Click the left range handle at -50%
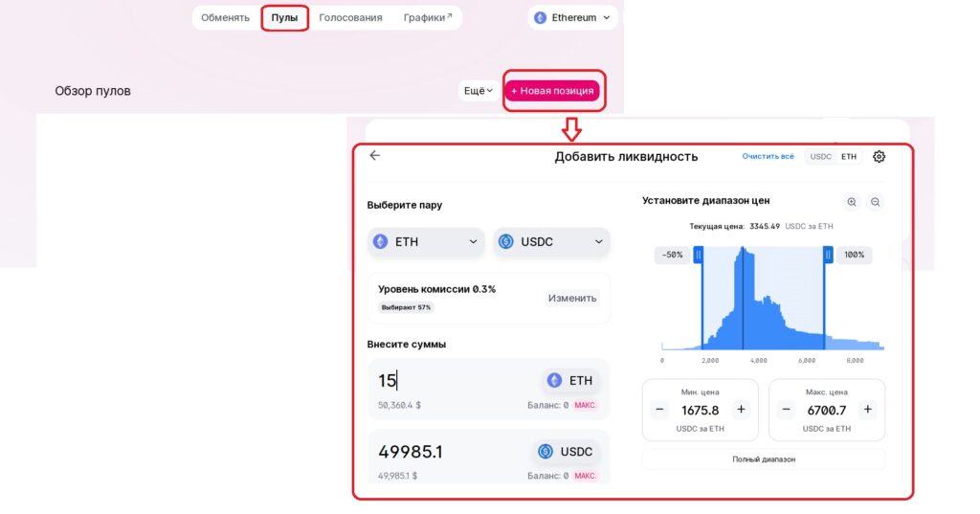 [x=699, y=255]
